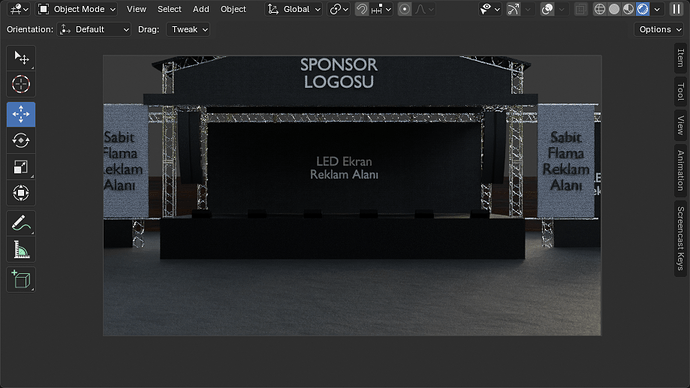Open the Object Mode dropdown
This screenshot has width=690, height=388.
pyautogui.click(x=77, y=9)
